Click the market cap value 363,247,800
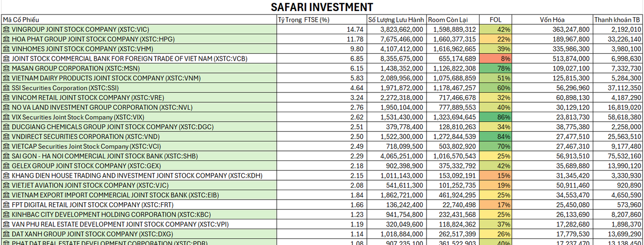Image resolution: width=644 pixels, height=245 pixels. tap(552, 30)
